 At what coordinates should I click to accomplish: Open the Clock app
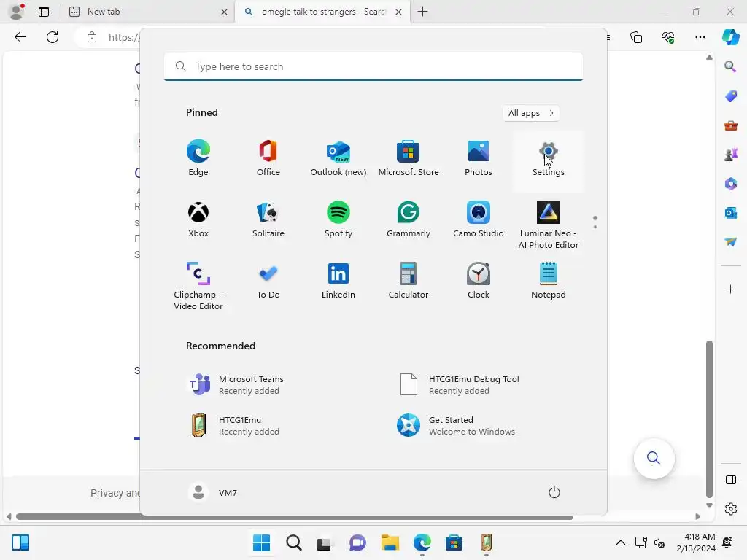tap(479, 281)
